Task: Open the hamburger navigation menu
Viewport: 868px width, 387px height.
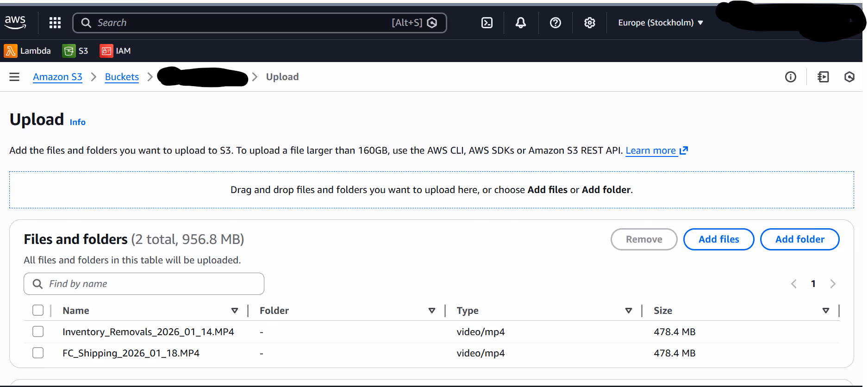Action: coord(14,77)
